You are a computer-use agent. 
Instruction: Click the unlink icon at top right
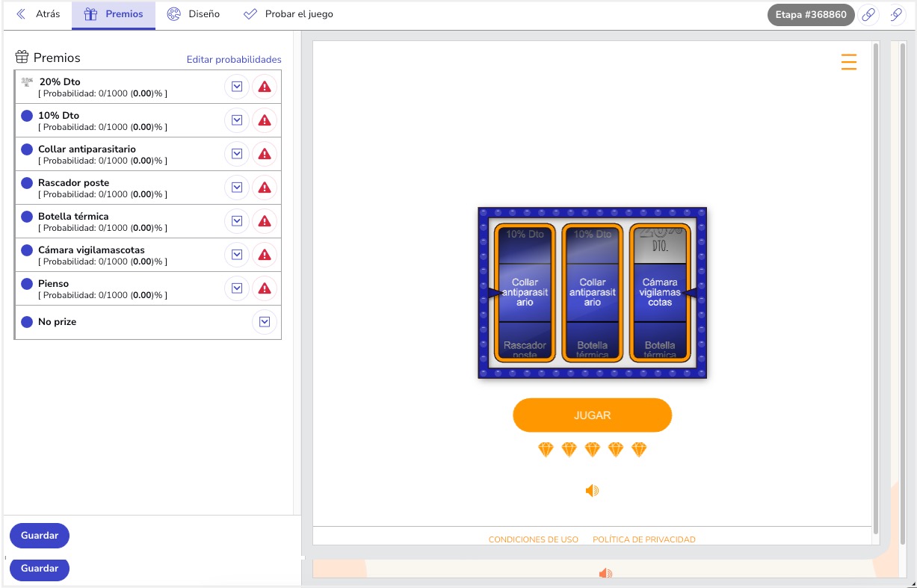point(897,15)
